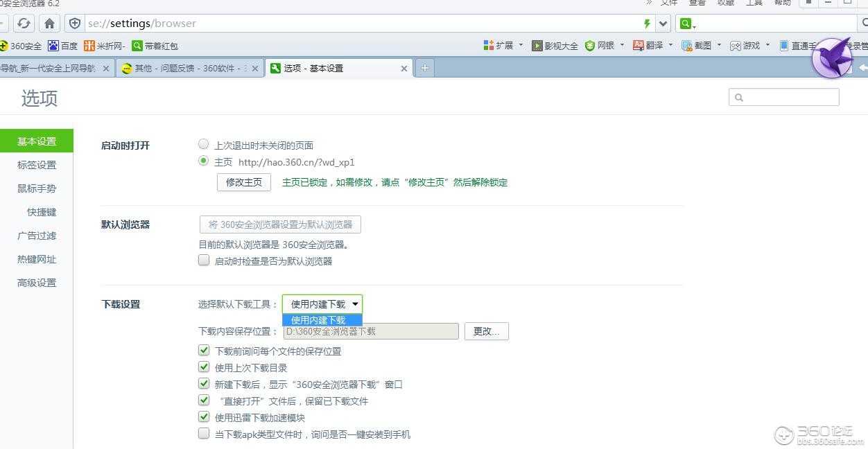Open 鼠标手势 in the settings sidebar
Screen dimensions: 868x449
[37, 188]
